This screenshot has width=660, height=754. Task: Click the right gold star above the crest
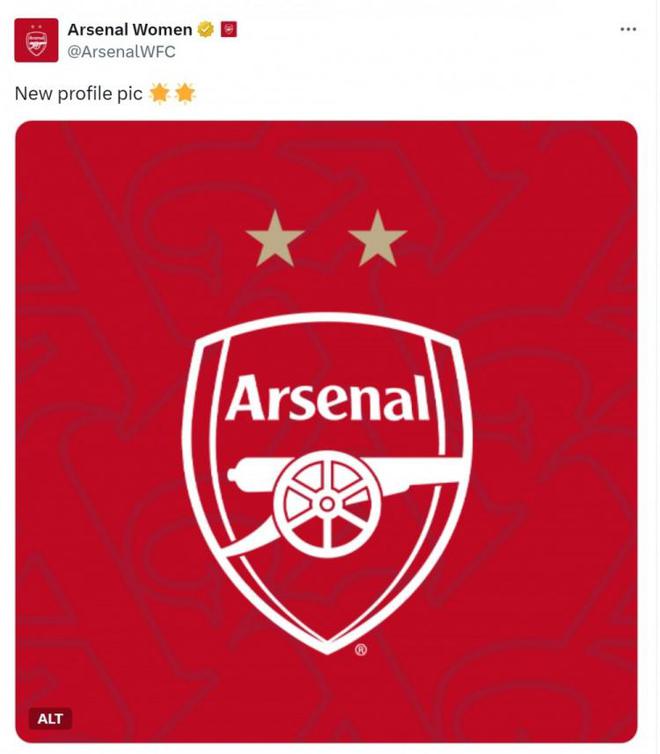coord(378,240)
